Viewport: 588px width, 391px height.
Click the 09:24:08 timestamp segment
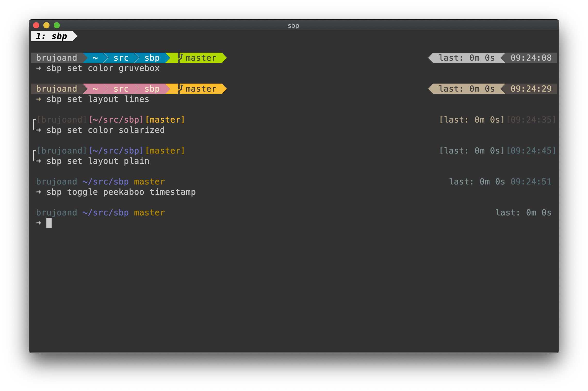point(531,58)
